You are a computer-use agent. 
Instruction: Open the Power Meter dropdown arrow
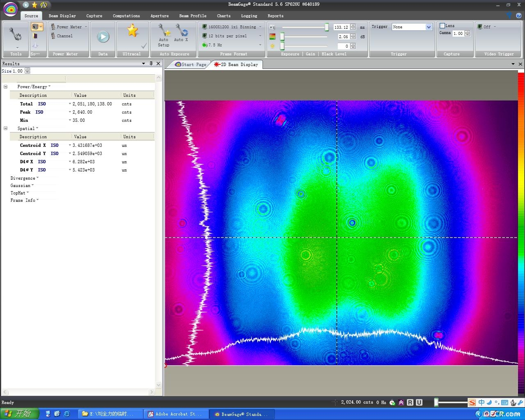(86, 27)
